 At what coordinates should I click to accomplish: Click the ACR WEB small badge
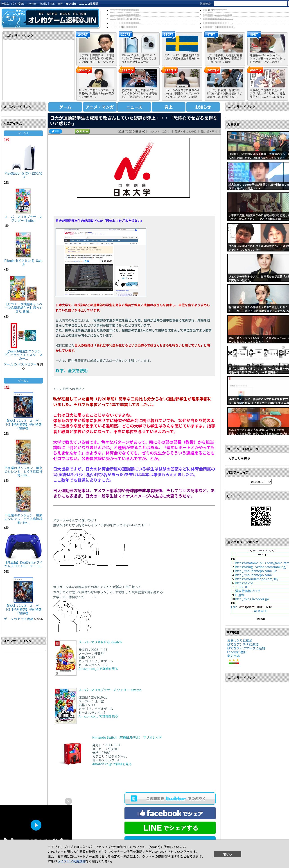tap(260, 619)
